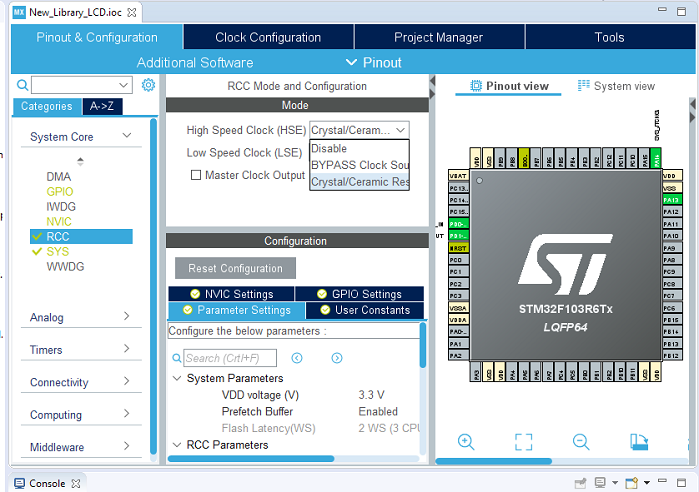Go to previous parameter search result
The image size is (699, 492).
coord(297,358)
